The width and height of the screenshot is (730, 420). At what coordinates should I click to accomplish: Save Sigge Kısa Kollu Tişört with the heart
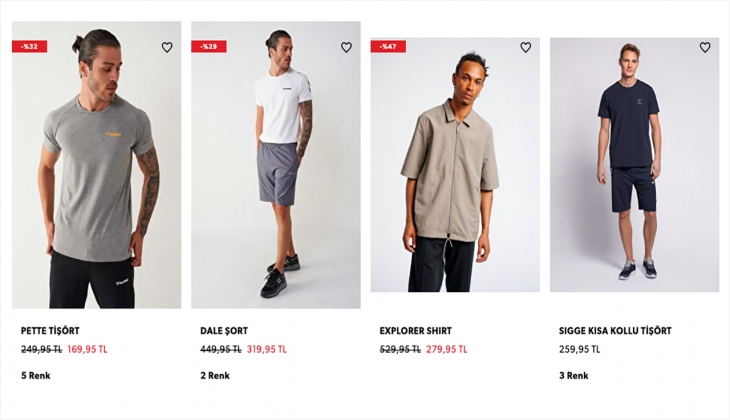click(705, 47)
